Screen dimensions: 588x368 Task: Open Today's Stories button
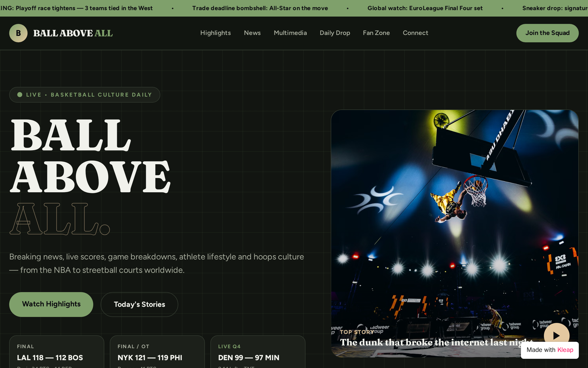(x=139, y=304)
